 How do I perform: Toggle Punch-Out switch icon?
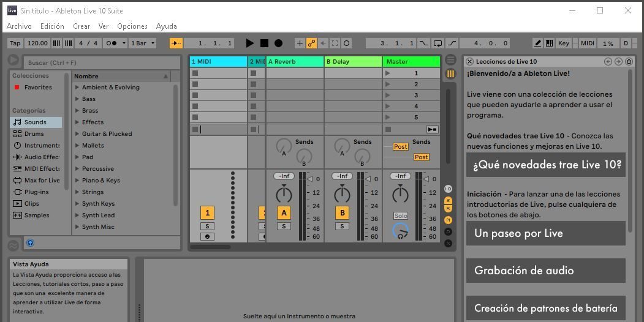point(452,43)
